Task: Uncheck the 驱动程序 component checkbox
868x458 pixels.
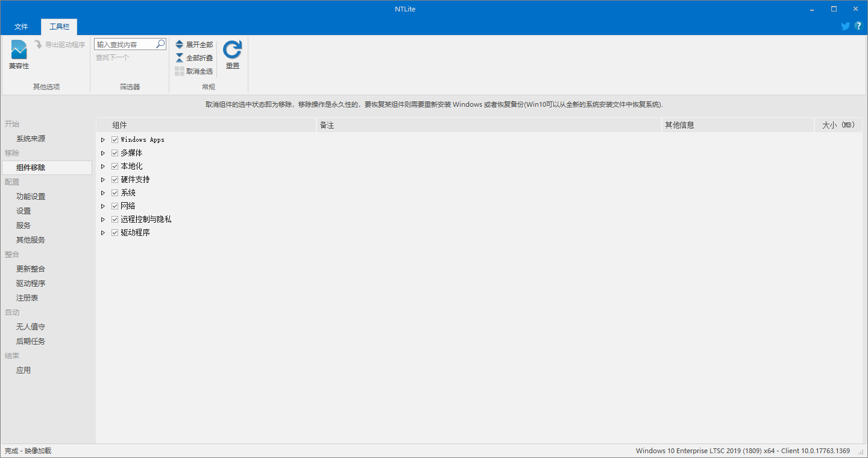Action: (115, 233)
